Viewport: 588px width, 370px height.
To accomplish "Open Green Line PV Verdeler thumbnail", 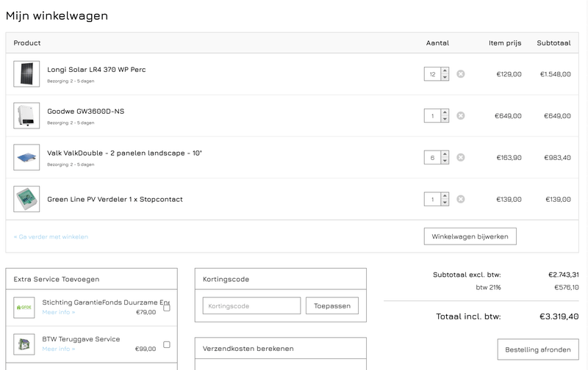I will 26,199.
